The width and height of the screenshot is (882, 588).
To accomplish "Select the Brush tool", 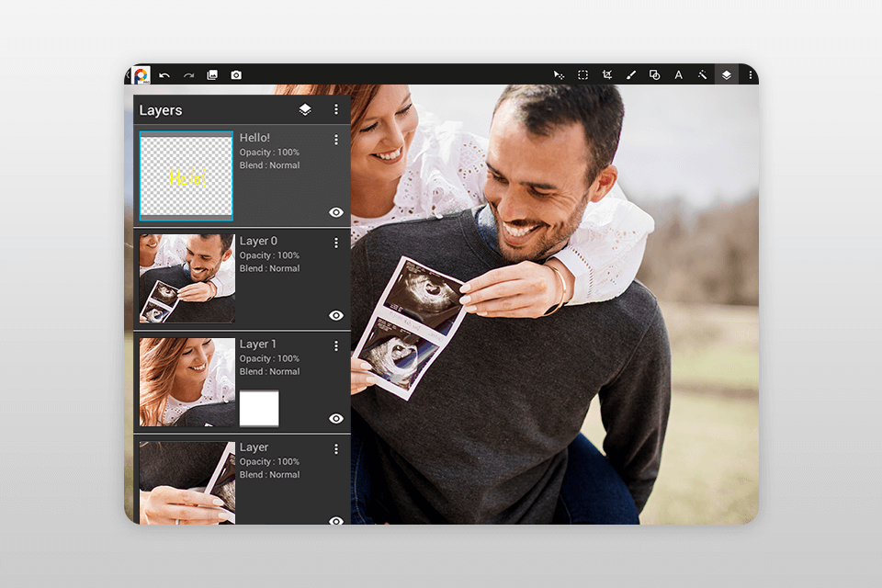I will [x=631, y=74].
